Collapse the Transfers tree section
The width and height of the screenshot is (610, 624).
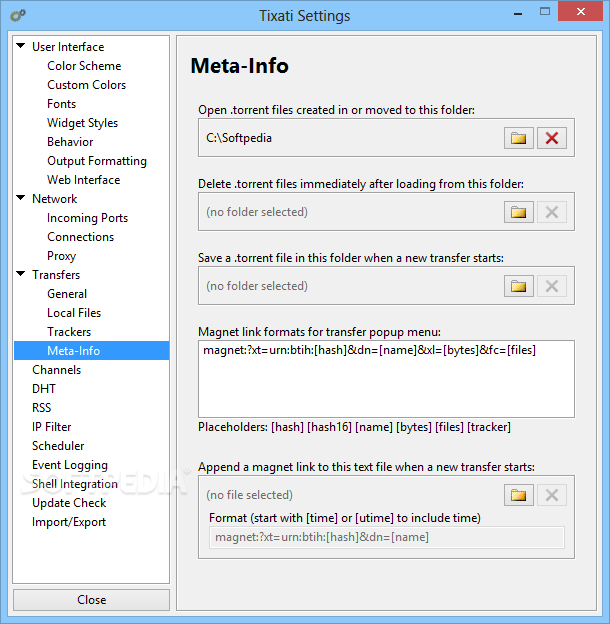pyautogui.click(x=21, y=273)
